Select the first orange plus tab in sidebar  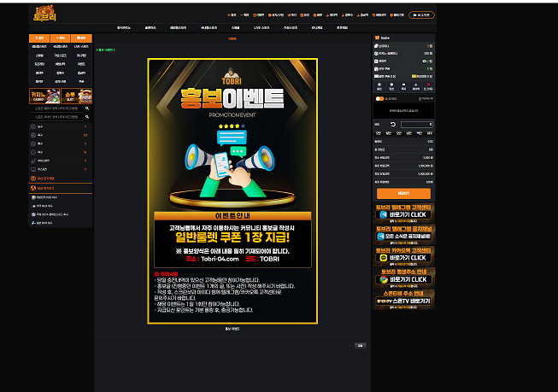tap(39, 38)
